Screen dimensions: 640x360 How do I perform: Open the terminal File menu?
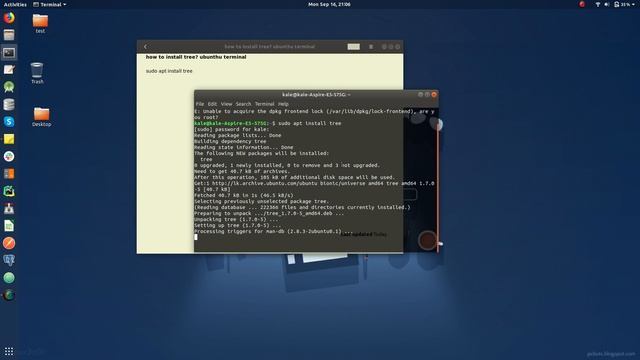coord(200,104)
